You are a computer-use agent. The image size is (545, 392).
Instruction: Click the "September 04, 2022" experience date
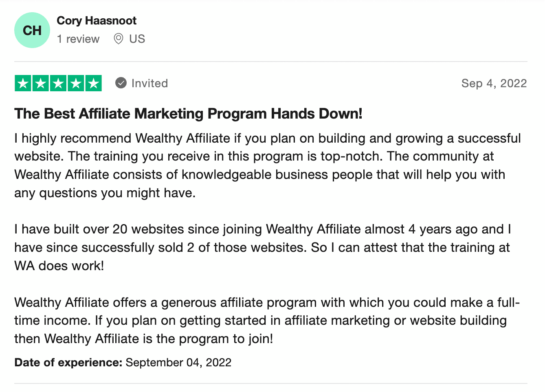point(178,363)
